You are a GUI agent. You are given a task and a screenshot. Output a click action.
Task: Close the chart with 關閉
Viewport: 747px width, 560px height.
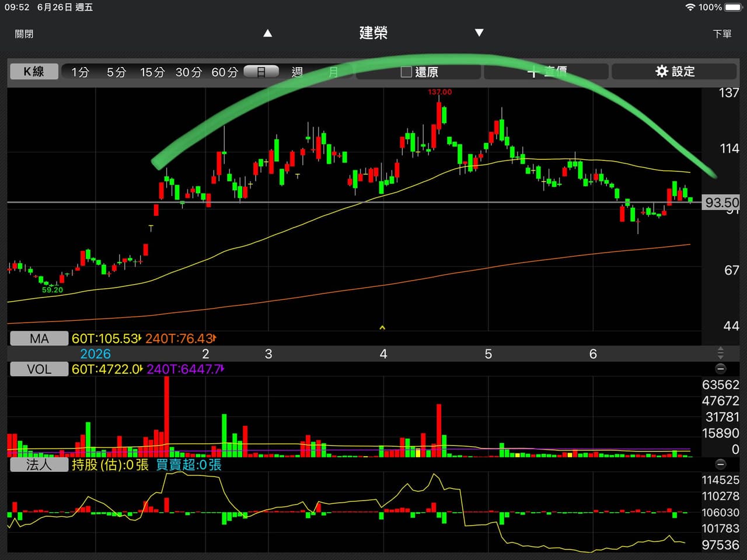(24, 34)
